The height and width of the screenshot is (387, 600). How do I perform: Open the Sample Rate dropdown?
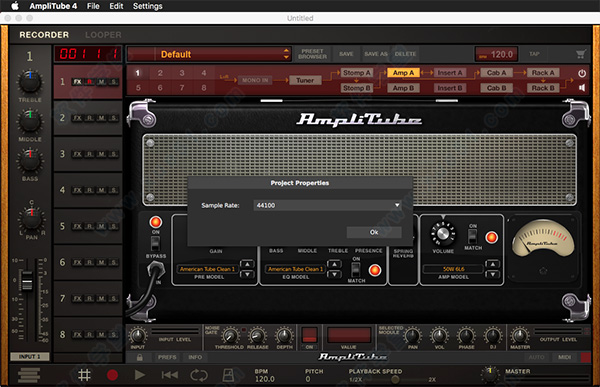327,205
